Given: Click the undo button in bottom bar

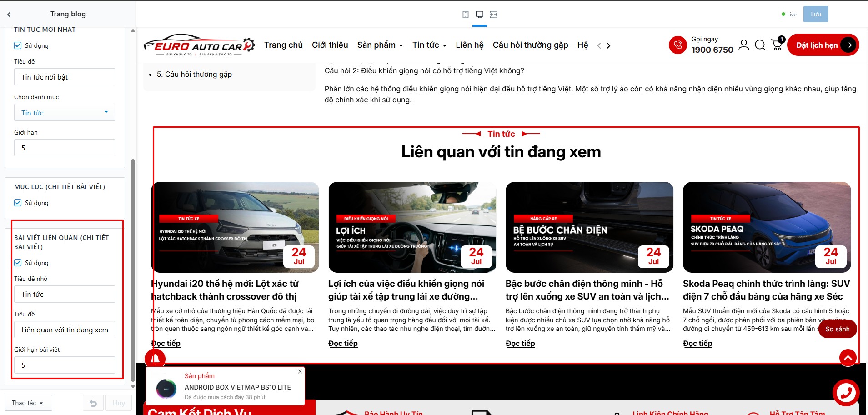Looking at the screenshot, I should click(93, 403).
